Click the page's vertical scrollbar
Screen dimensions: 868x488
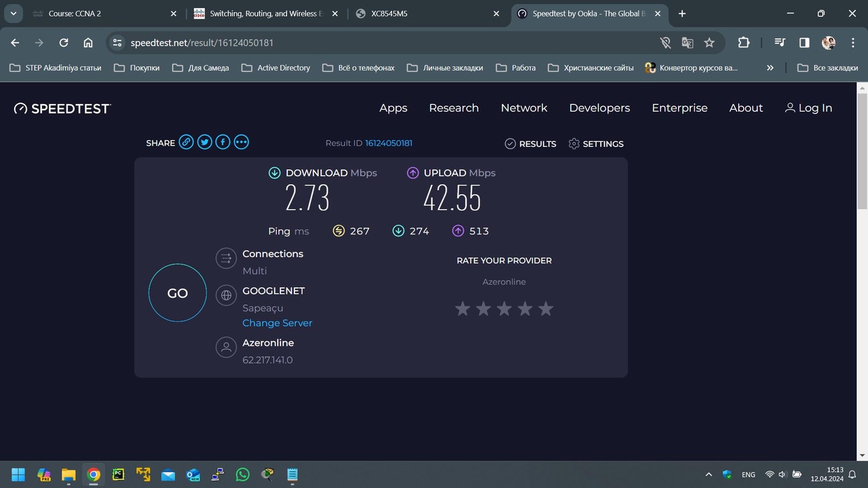862,150
